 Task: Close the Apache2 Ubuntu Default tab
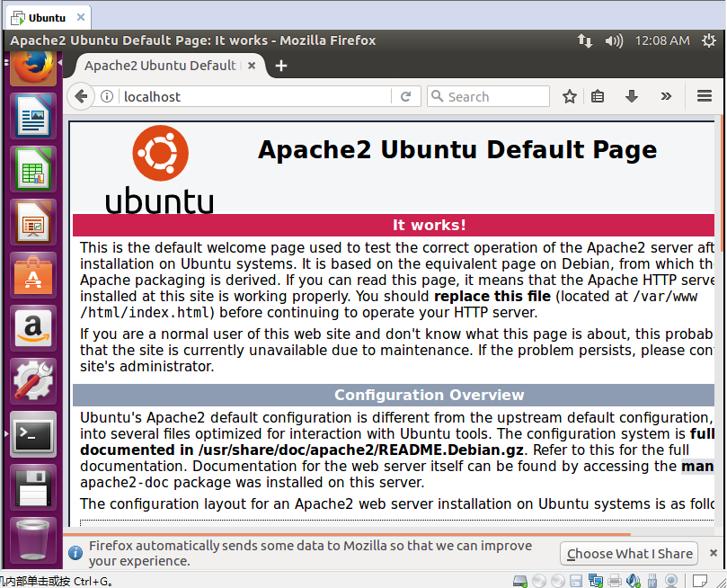pyautogui.click(x=252, y=66)
